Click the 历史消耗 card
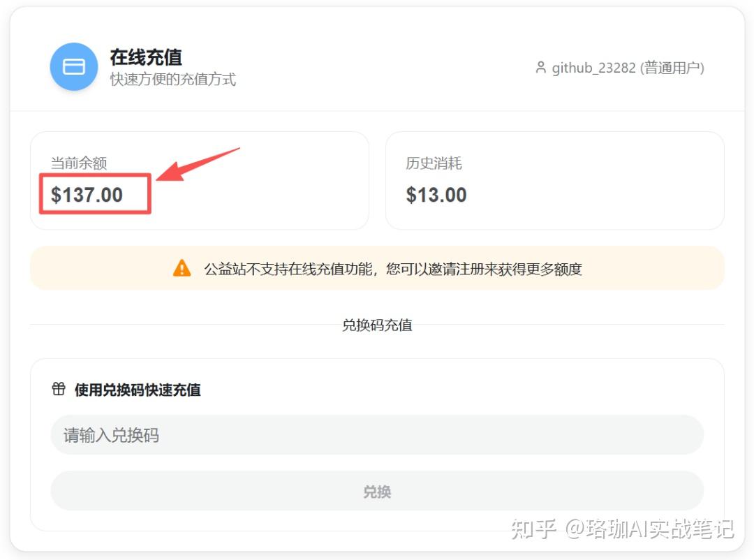The image size is (754, 560). (x=555, y=180)
